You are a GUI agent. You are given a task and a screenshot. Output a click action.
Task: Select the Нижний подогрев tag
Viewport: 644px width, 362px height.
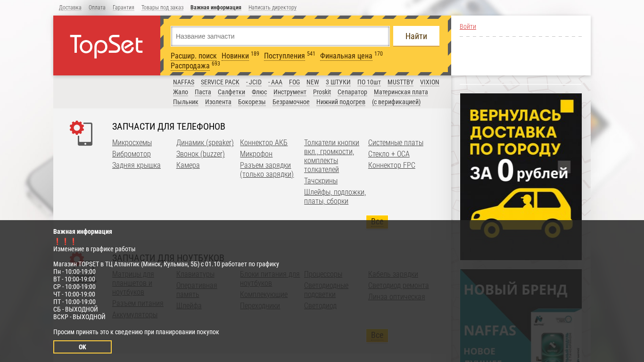click(341, 102)
